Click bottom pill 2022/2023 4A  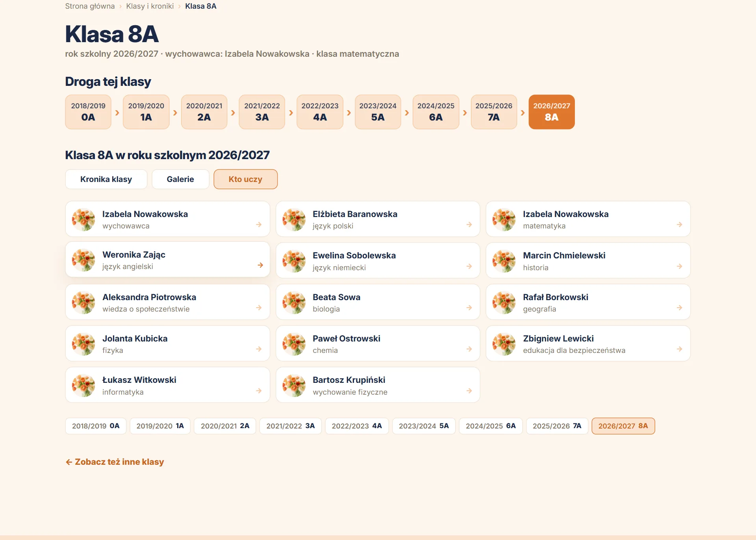pyautogui.click(x=357, y=426)
